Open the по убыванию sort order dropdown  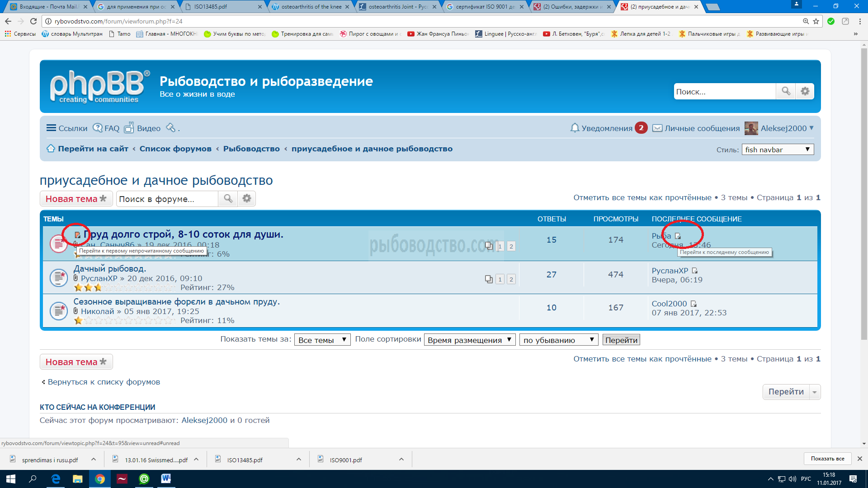(x=558, y=340)
